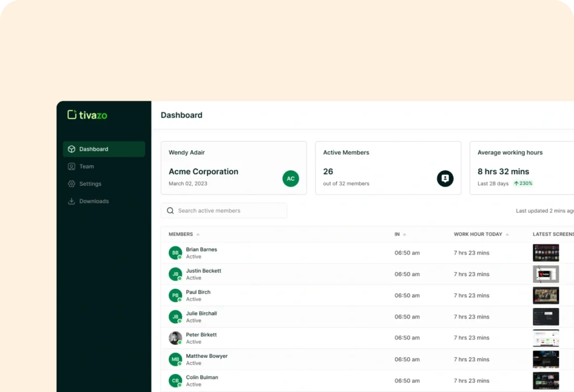The width and height of the screenshot is (574, 392).
Task: Open Justin Beckett's latest screenshot thumbnail
Action: 545,274
